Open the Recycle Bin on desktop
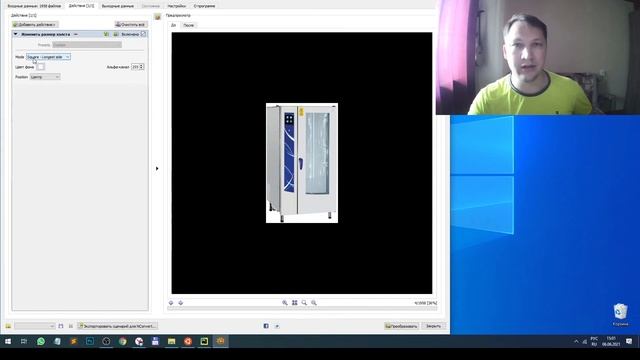 620,314
